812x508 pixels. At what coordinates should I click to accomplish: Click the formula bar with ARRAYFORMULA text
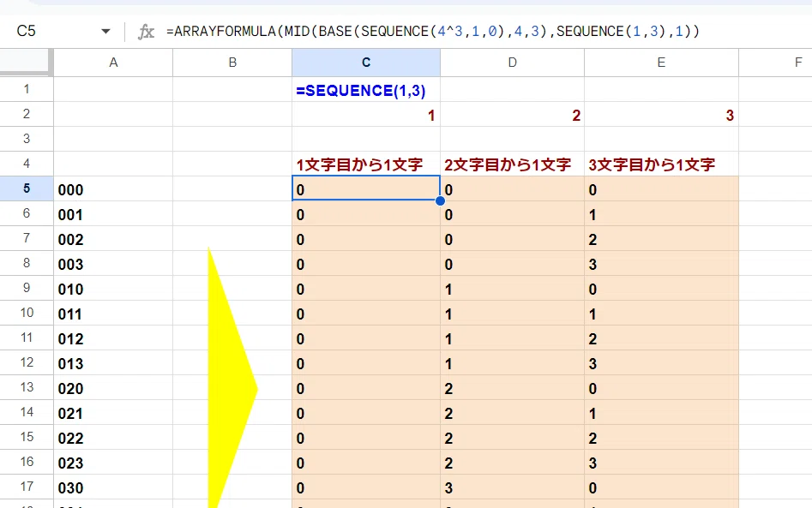pyautogui.click(x=432, y=32)
